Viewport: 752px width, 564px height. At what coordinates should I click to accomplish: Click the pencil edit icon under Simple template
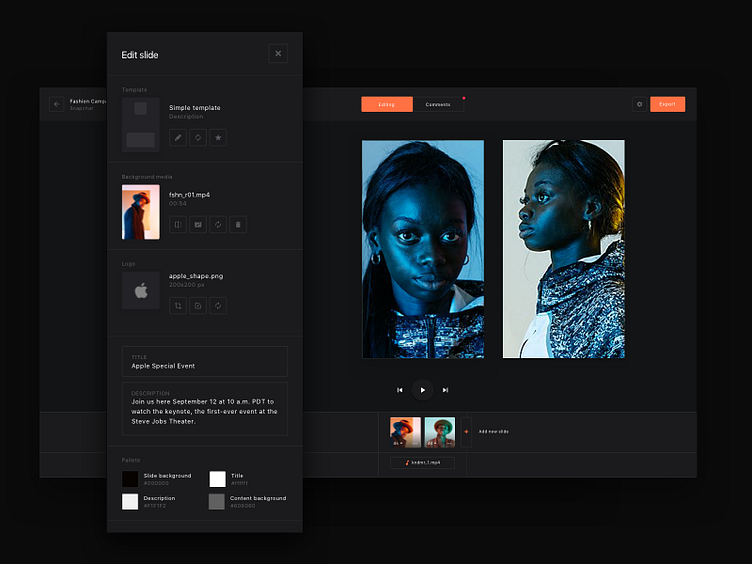(178, 138)
